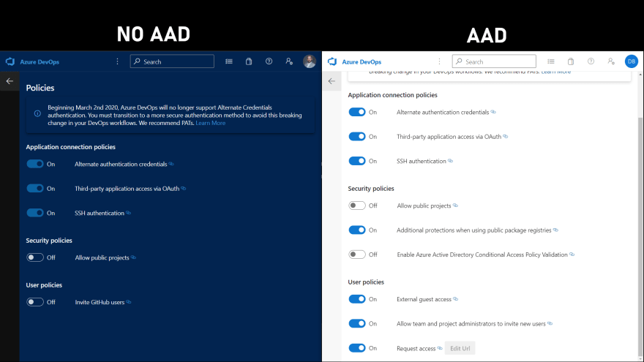This screenshot has height=362, width=644.
Task: Open work items list icon in NO AAD header
Action: click(x=229, y=61)
